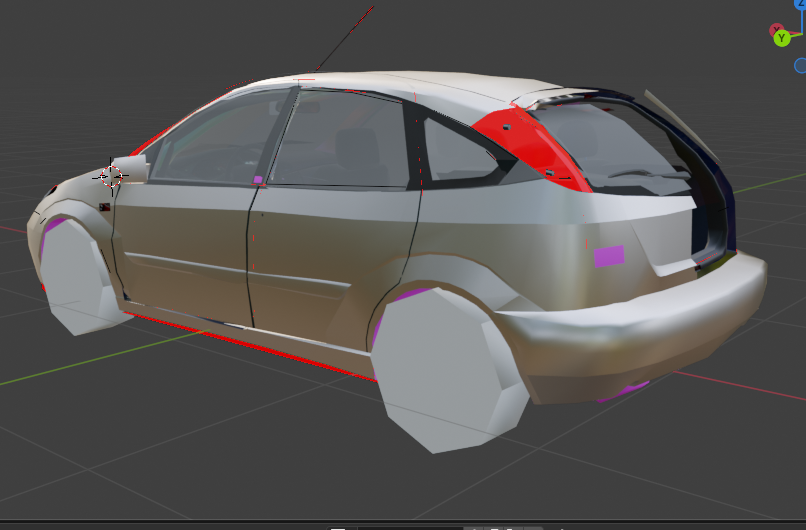Click the 3D cursor near the mirror

111,177
